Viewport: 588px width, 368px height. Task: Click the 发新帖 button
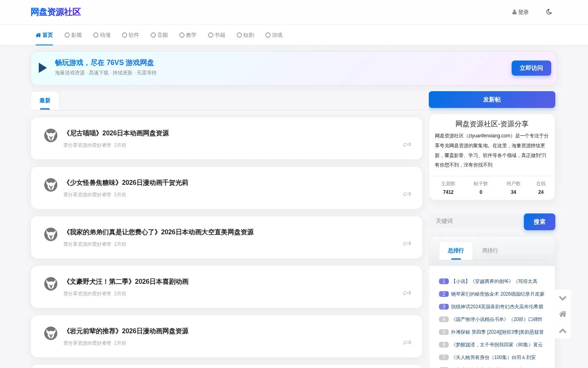coord(492,100)
